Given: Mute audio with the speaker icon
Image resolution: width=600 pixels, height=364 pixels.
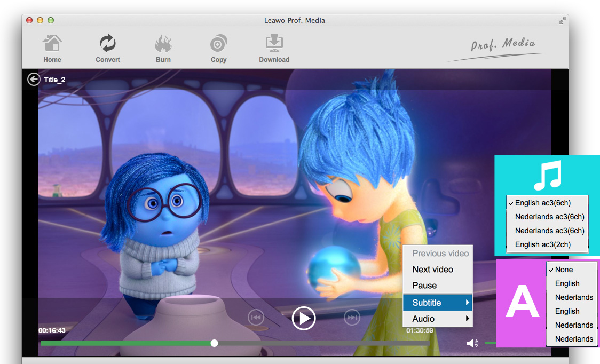Looking at the screenshot, I should tap(472, 343).
